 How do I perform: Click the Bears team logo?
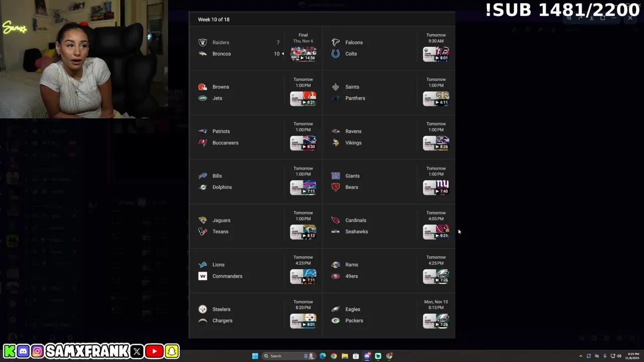click(336, 187)
